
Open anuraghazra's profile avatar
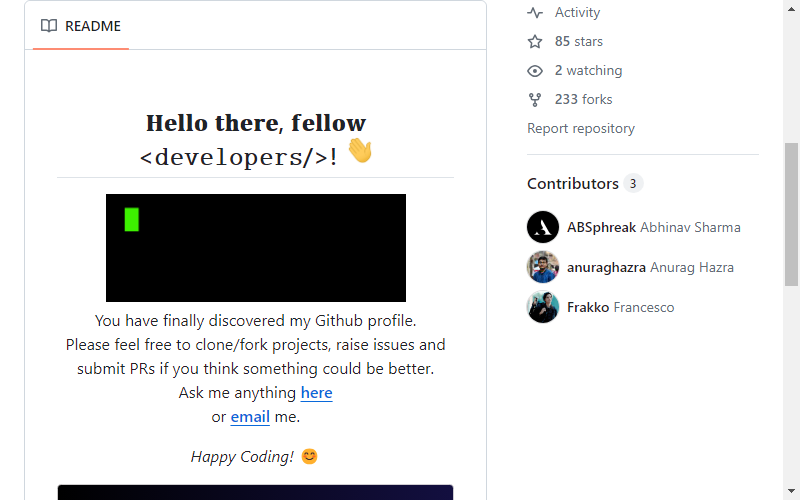click(543, 267)
